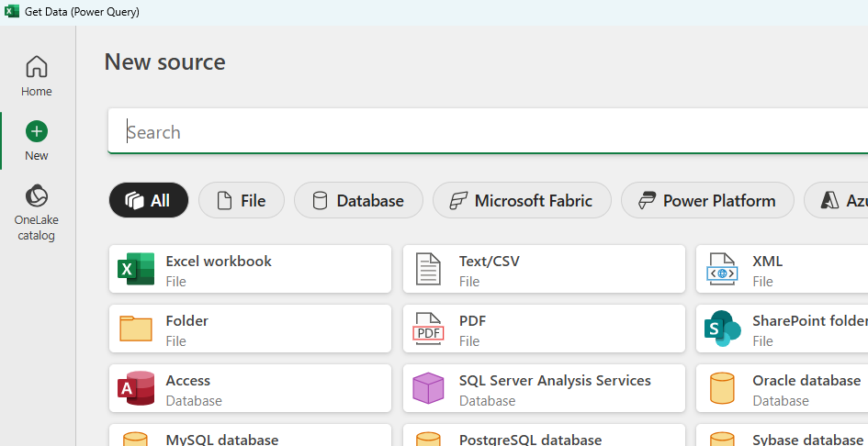
Task: Click the Get Data (Power Query) title text
Action: pyautogui.click(x=82, y=12)
